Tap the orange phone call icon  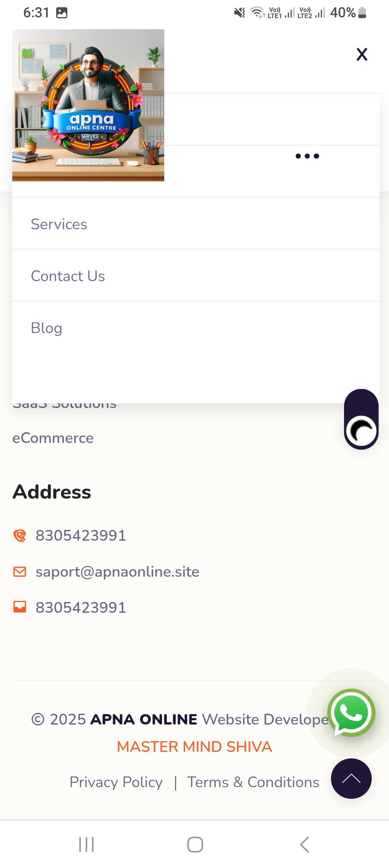(x=20, y=536)
